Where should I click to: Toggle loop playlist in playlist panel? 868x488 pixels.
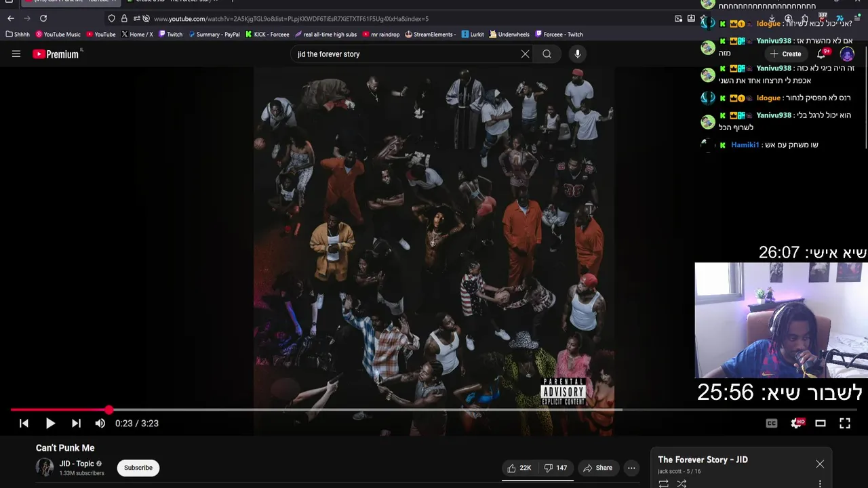(x=664, y=483)
